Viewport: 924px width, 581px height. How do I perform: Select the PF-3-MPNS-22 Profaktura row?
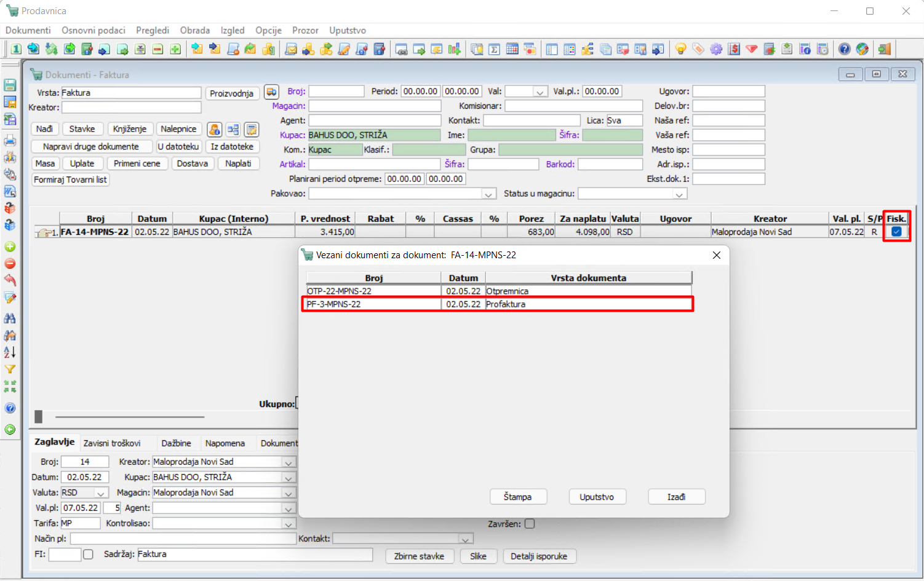pyautogui.click(x=499, y=304)
